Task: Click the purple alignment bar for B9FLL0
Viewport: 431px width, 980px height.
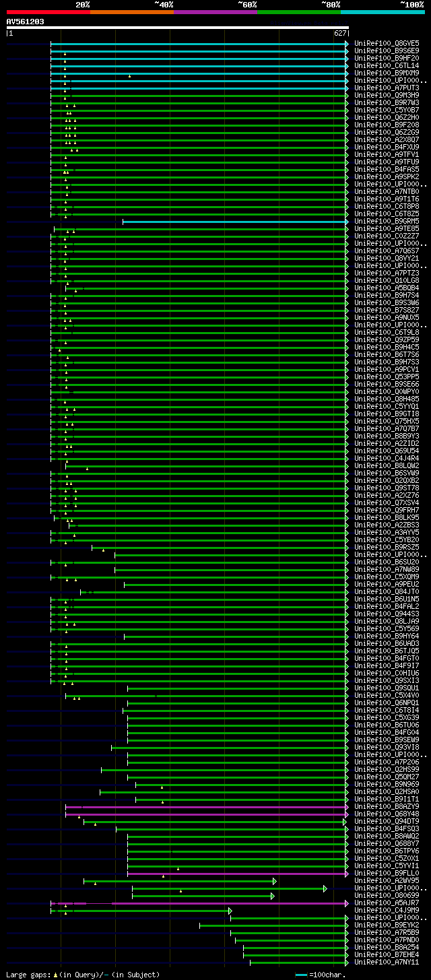Action: 238,873
